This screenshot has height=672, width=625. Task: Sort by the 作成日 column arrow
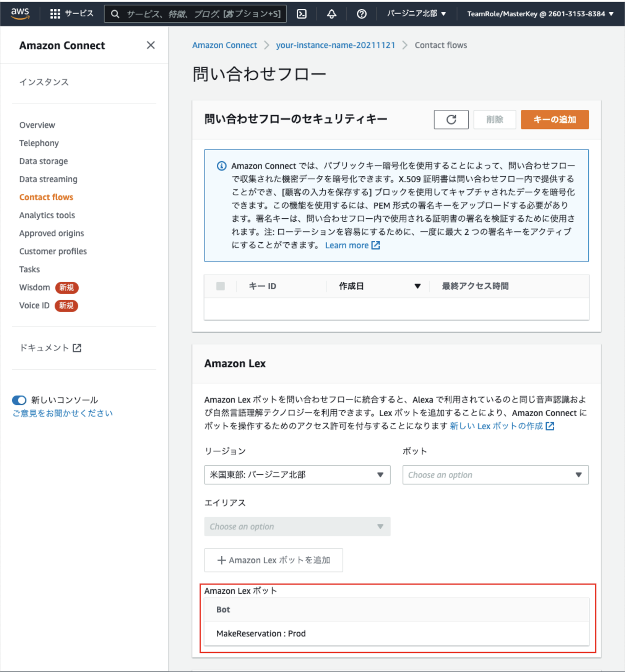(x=417, y=286)
